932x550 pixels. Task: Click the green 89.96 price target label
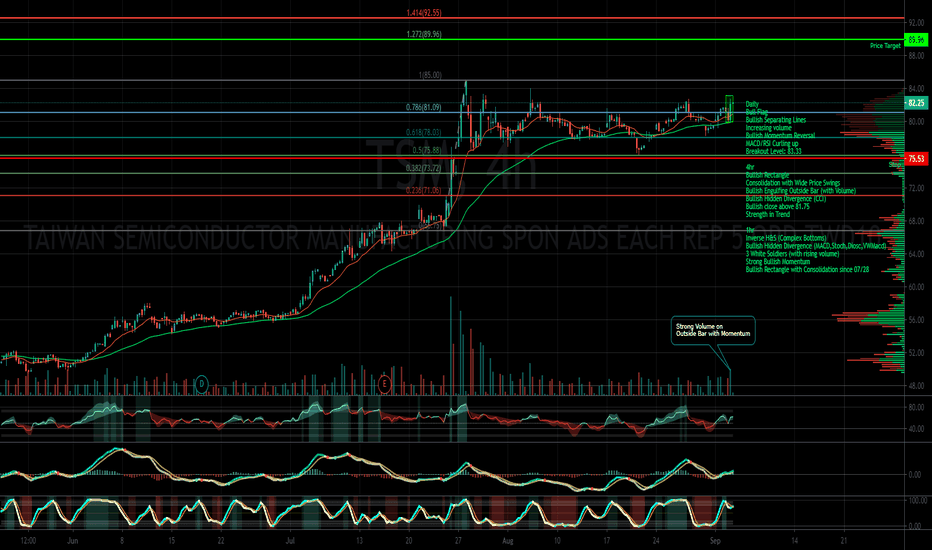point(916,40)
